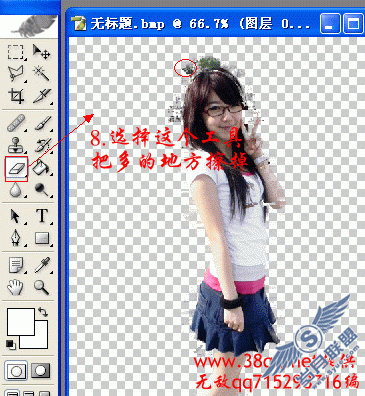Activate the Crop tool
This screenshot has height=396, width=365.
pyautogui.click(x=16, y=96)
